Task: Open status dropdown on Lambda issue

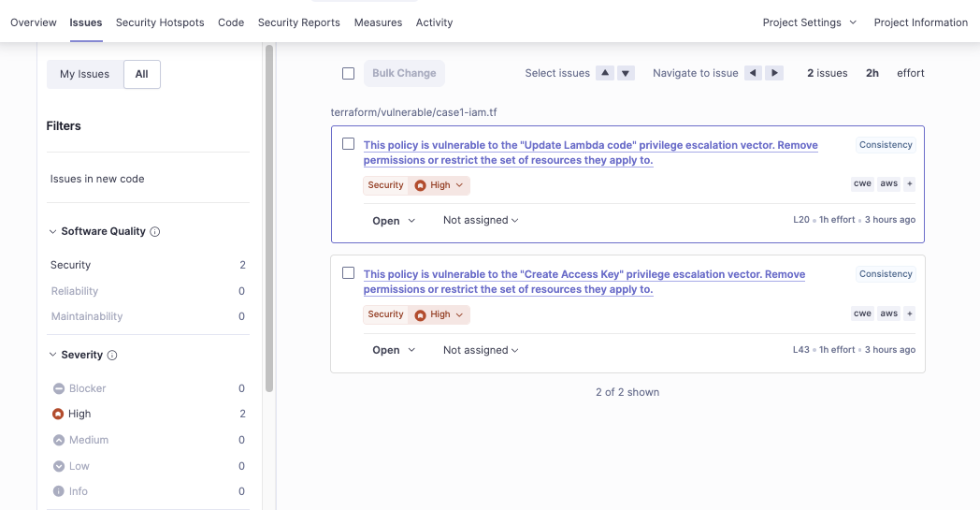Action: click(x=394, y=221)
